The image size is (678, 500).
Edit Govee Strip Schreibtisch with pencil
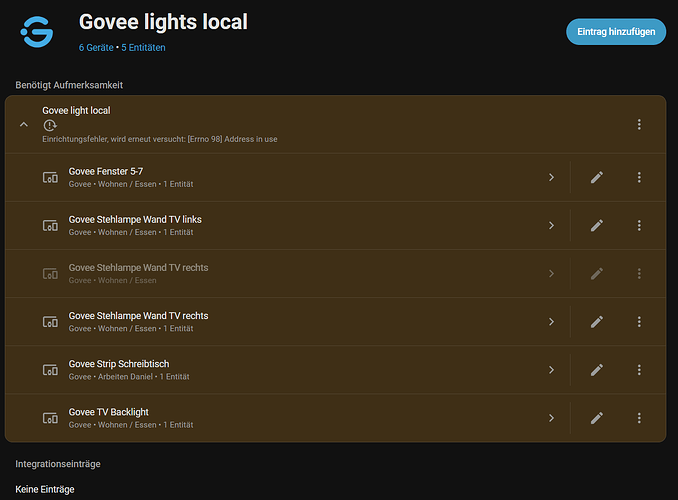coord(597,370)
